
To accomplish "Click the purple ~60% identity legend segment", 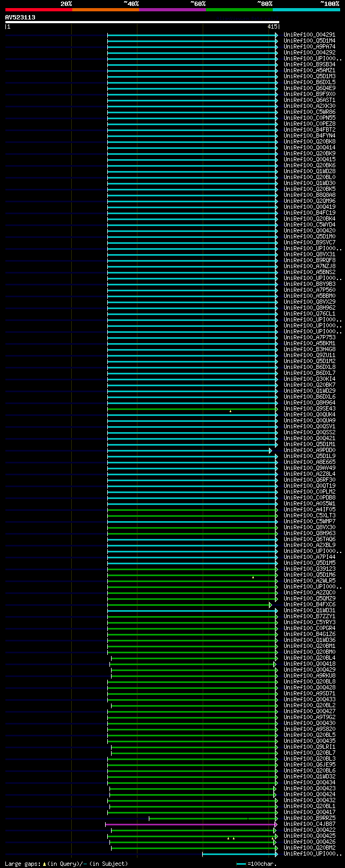I will coord(172,10).
